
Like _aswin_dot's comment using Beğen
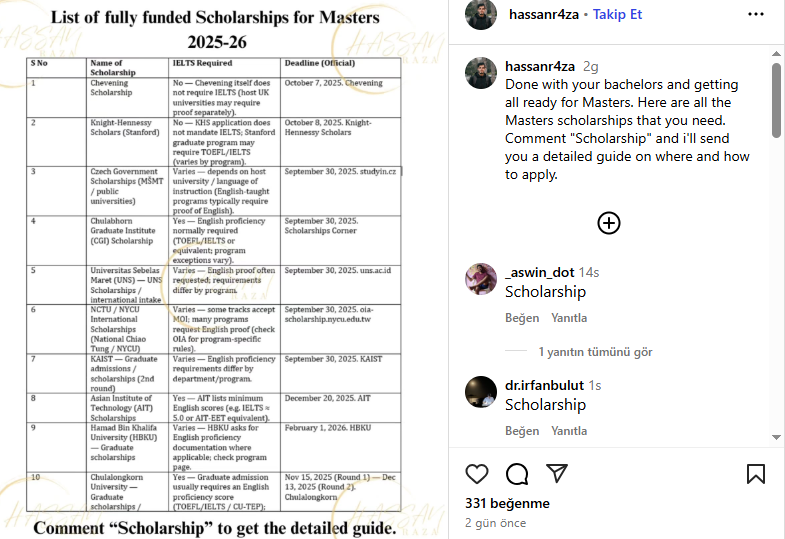click(522, 318)
